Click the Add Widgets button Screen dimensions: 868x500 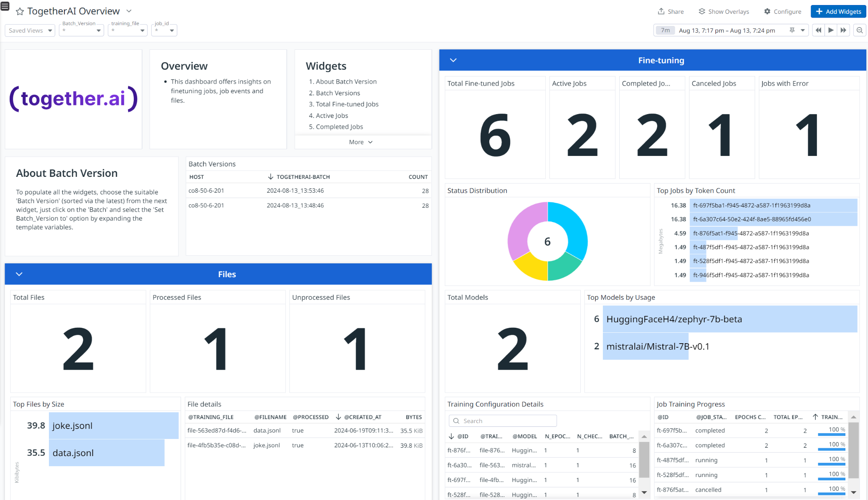click(838, 11)
